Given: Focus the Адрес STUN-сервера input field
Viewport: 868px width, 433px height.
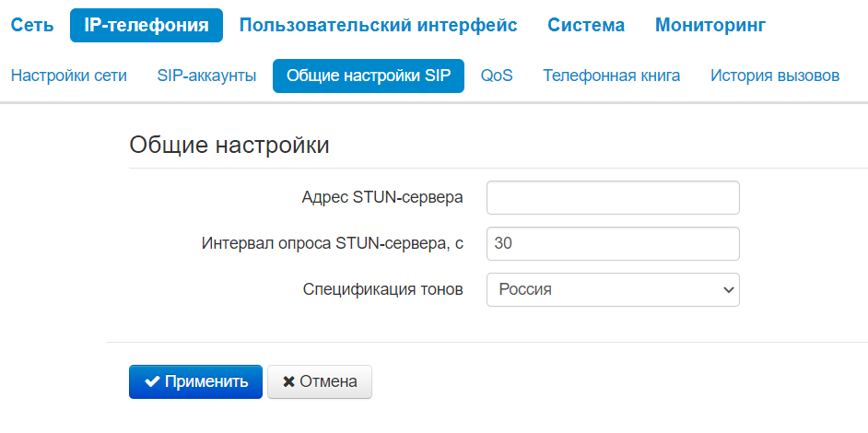Looking at the screenshot, I should [x=613, y=197].
